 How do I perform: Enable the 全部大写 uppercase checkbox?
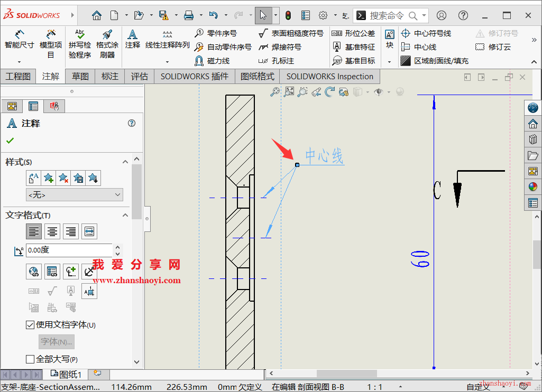pyautogui.click(x=30, y=359)
